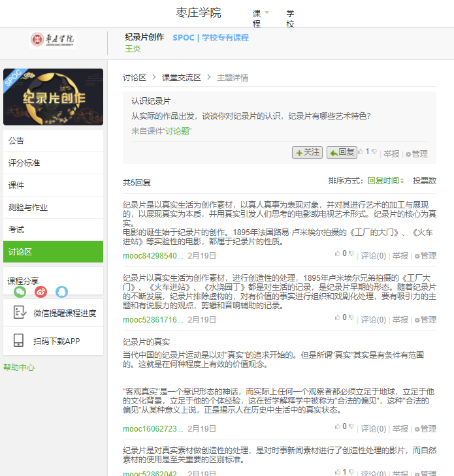Downvote the main topic with thumbs-down icon
The height and width of the screenshot is (476, 454).
click(x=376, y=151)
